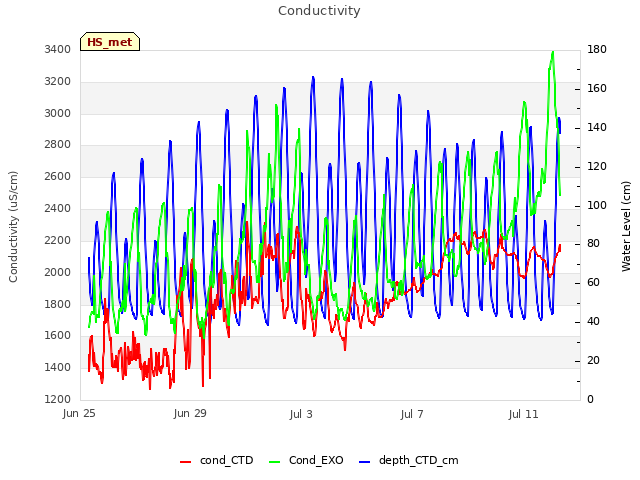640x480 pixels.
Task: Click the 20 right axis tick label
Action: pos(593,360)
